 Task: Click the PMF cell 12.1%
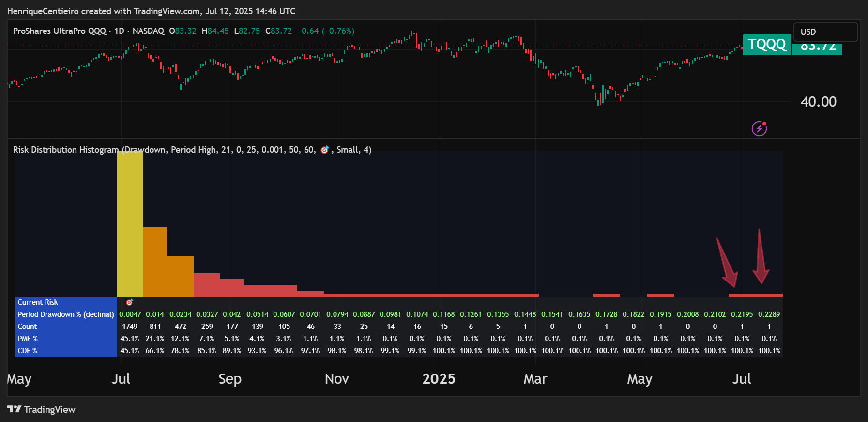point(180,339)
